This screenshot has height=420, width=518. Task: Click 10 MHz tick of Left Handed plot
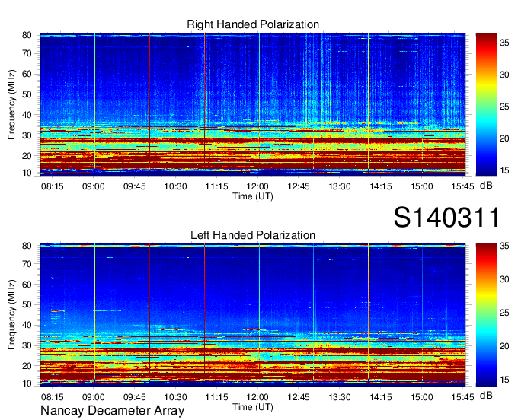(x=27, y=383)
